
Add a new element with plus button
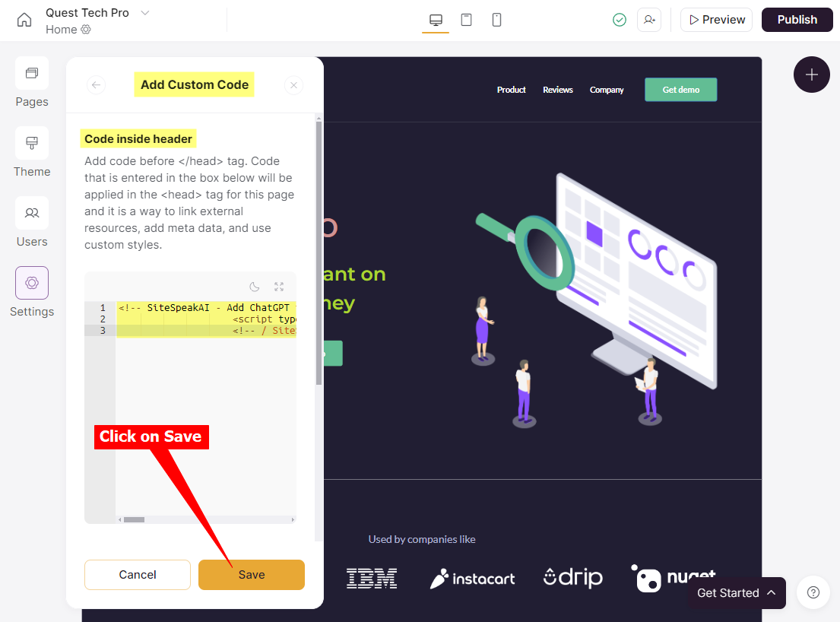tap(812, 75)
